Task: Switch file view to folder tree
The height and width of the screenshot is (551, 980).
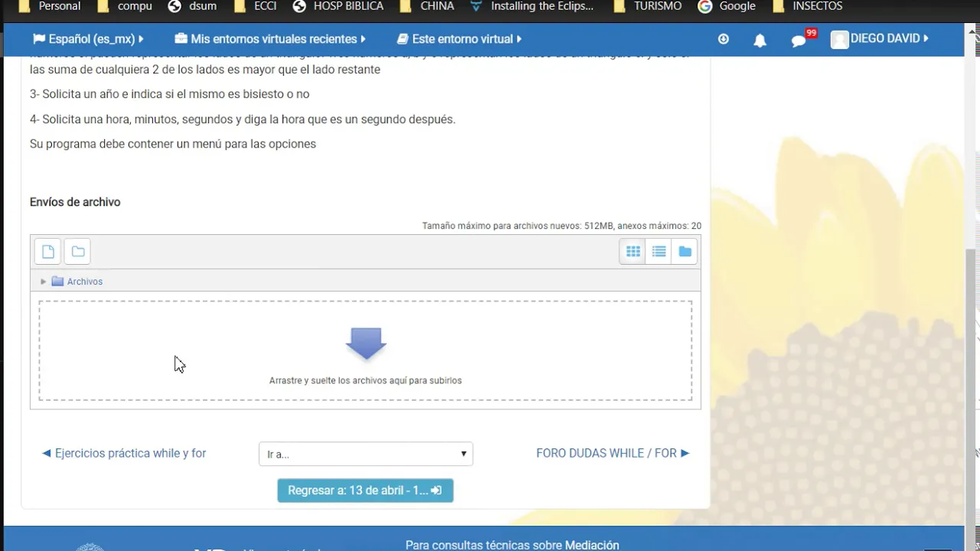Action: pyautogui.click(x=684, y=251)
